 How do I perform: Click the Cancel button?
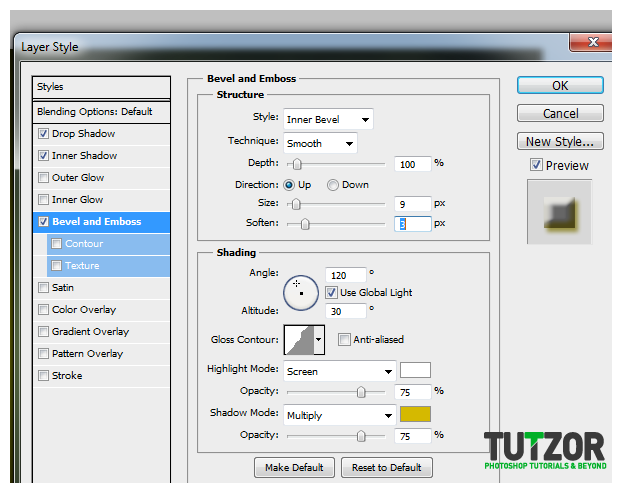point(560,113)
